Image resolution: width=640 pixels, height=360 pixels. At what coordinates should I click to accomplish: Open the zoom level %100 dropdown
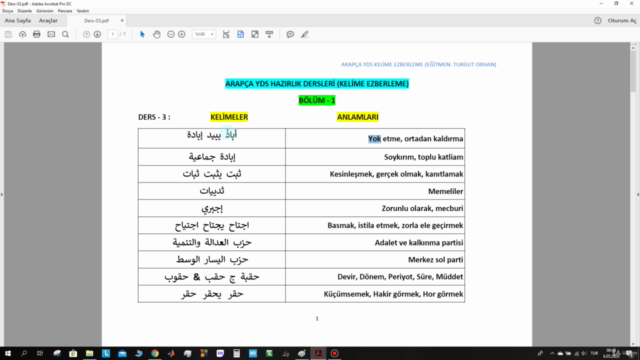204,34
